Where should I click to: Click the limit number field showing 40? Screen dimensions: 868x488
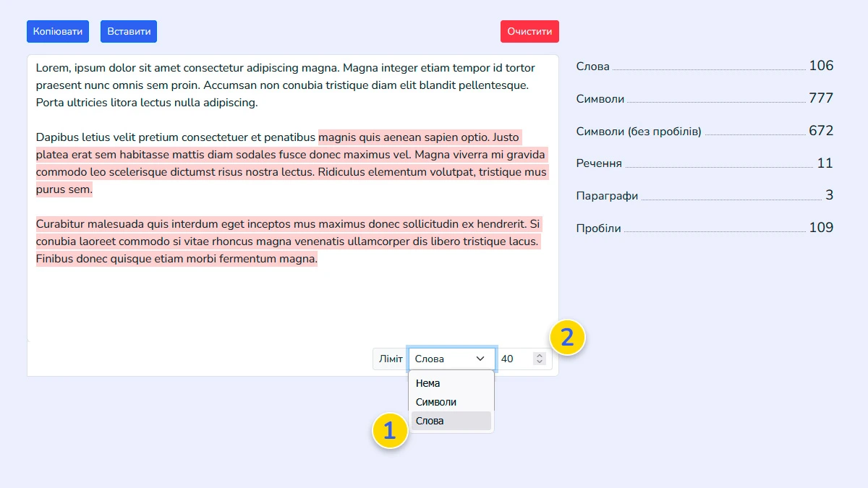[514, 359]
